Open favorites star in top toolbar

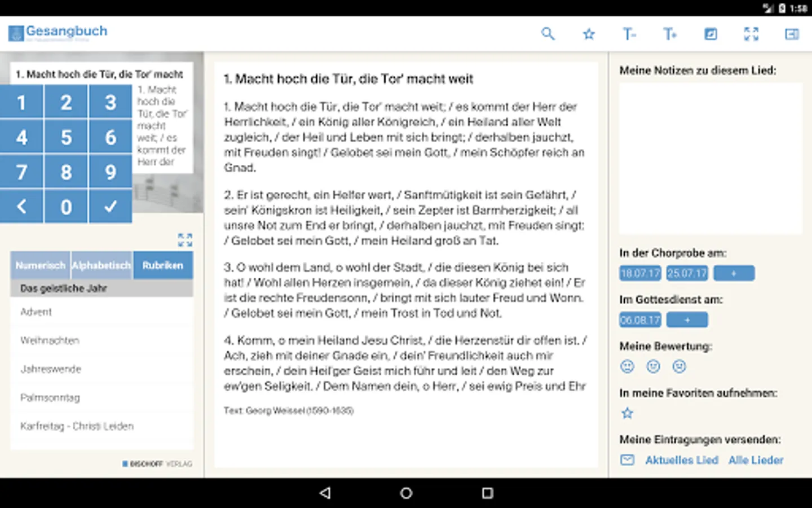589,34
